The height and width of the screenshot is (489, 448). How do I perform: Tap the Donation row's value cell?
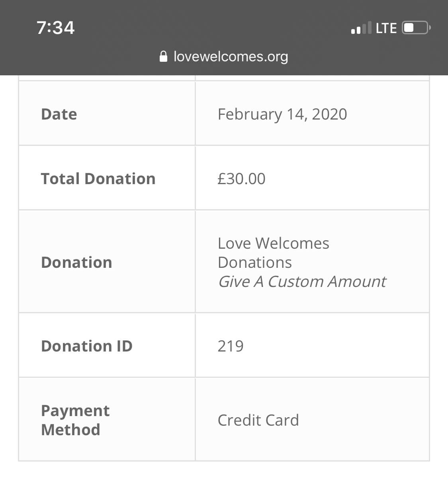[x=313, y=261]
